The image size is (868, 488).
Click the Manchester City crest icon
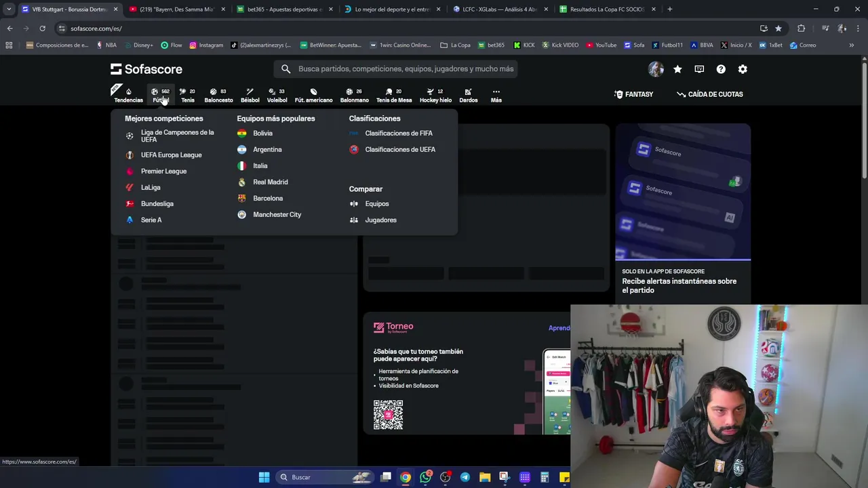[x=241, y=214]
